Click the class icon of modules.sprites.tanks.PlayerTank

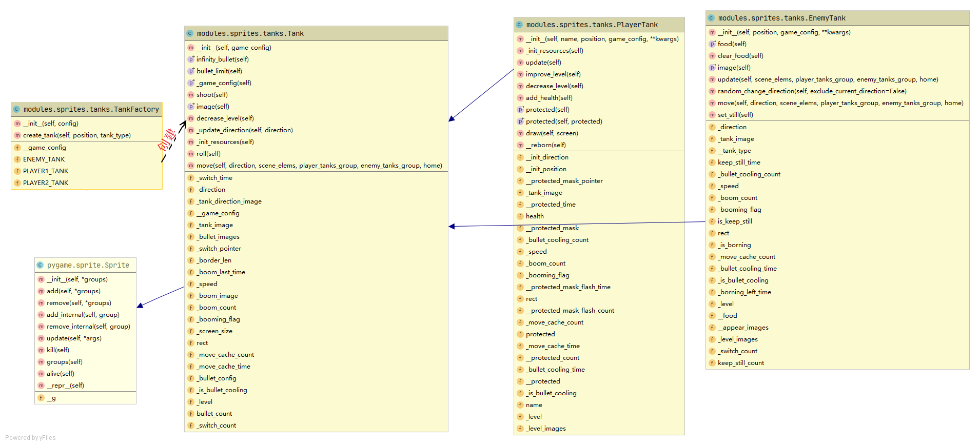point(519,25)
